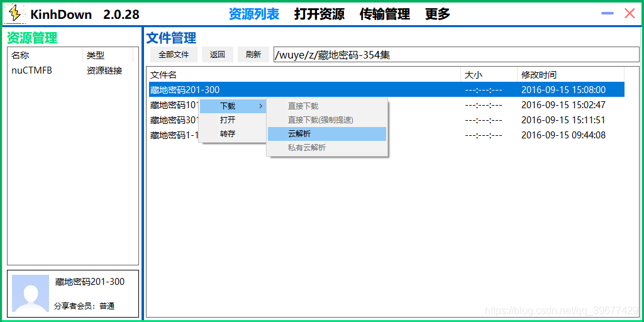
Task: Sort by 修改时间 column header
Action: 571,75
